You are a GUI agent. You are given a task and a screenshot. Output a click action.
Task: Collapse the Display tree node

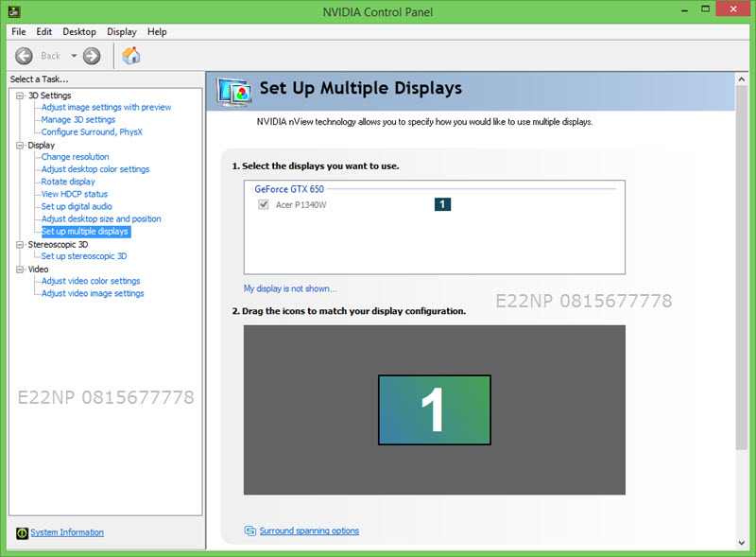20,146
